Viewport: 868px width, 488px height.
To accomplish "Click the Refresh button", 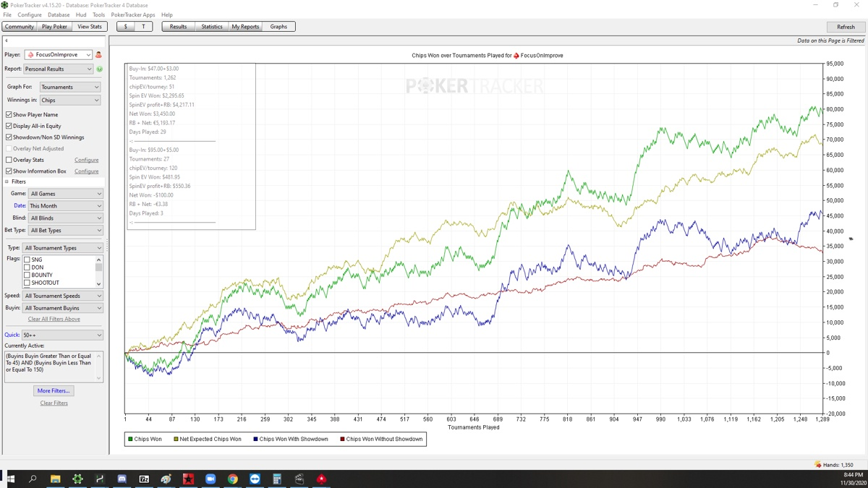I will pos(846,27).
